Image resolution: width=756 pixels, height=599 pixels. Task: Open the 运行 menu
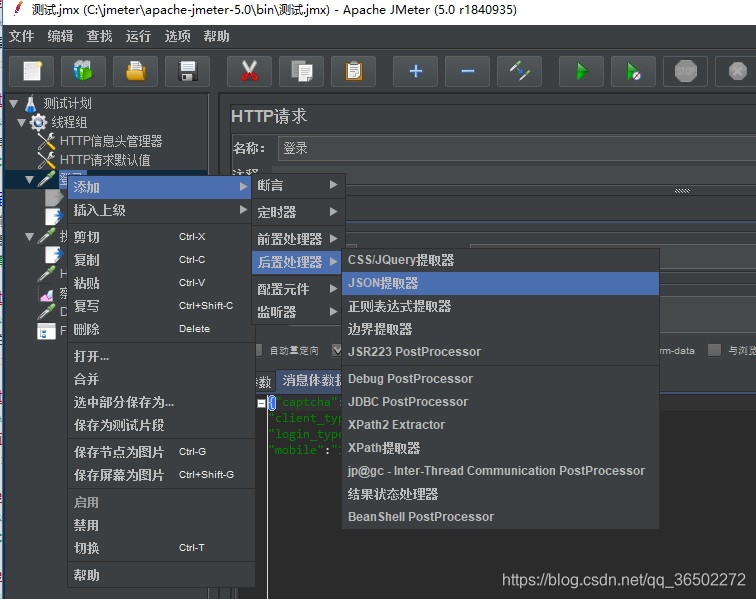pyautogui.click(x=138, y=36)
